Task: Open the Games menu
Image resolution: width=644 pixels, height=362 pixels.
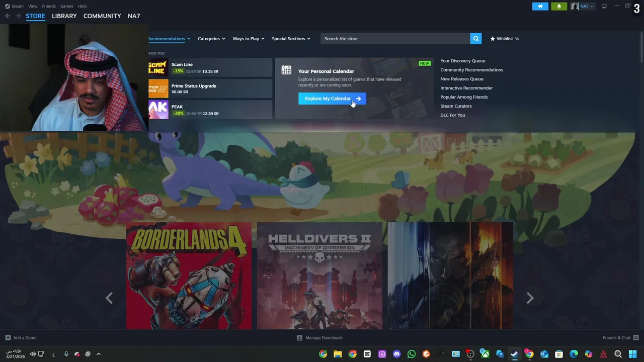Action: tap(66, 6)
